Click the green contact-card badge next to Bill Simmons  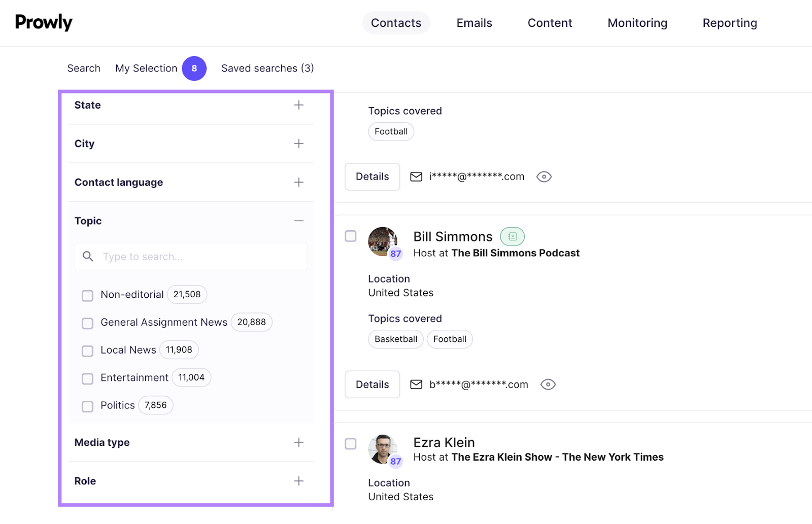pos(512,236)
